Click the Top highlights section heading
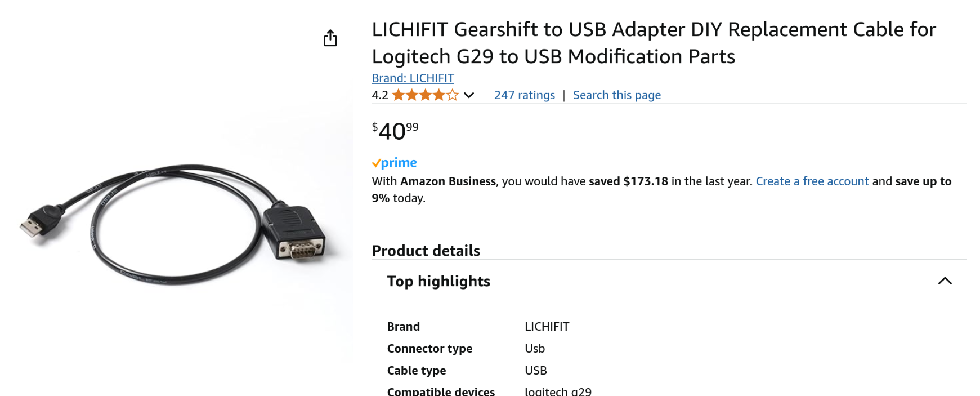Viewport: 980px width, 396px height. (x=438, y=281)
